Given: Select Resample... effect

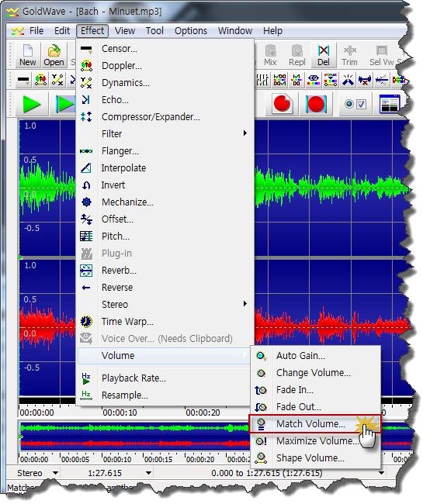Looking at the screenshot, I should (165, 395).
